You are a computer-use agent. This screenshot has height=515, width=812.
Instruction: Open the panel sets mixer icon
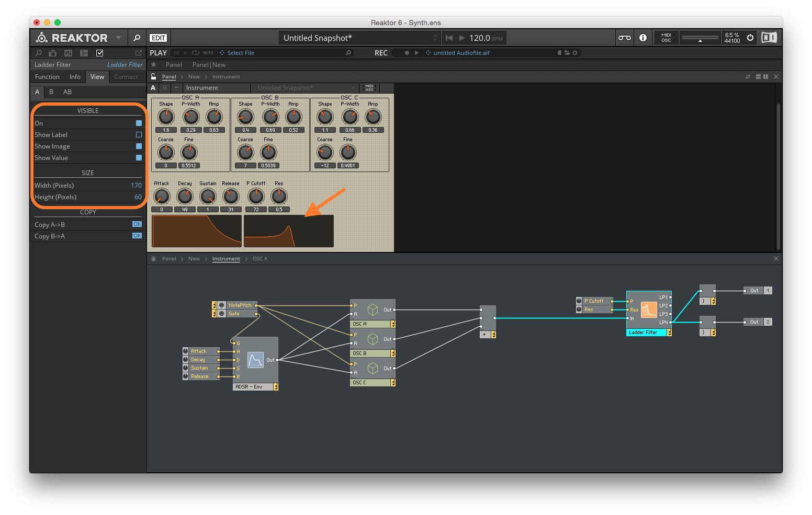[x=68, y=53]
